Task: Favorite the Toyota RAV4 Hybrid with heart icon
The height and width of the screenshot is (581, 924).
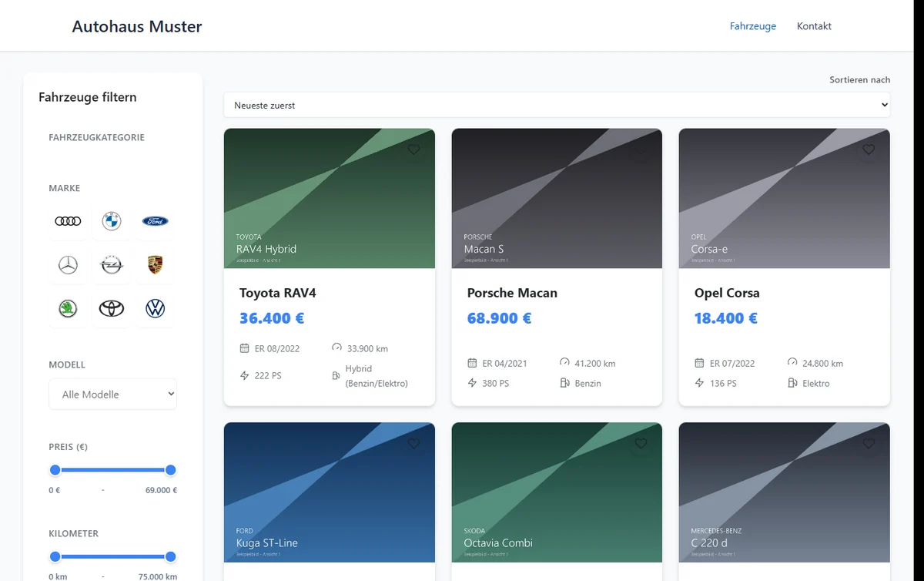Action: tap(413, 149)
